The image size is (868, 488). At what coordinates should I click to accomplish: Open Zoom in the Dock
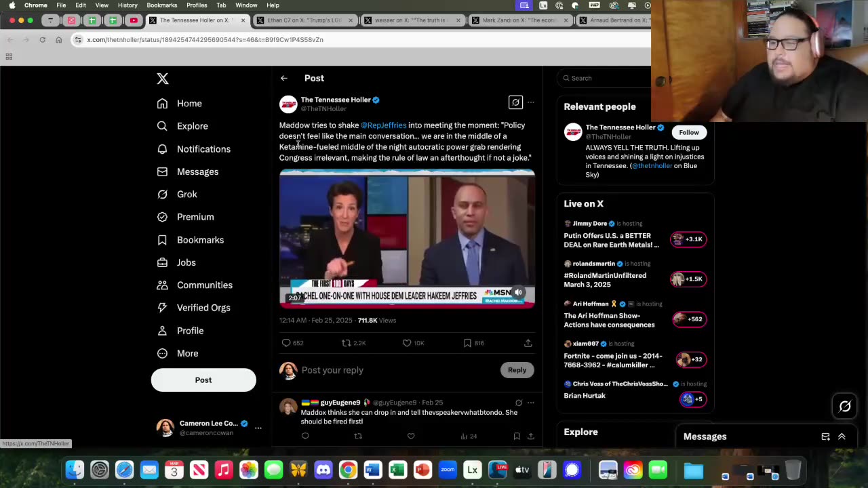[x=448, y=470]
